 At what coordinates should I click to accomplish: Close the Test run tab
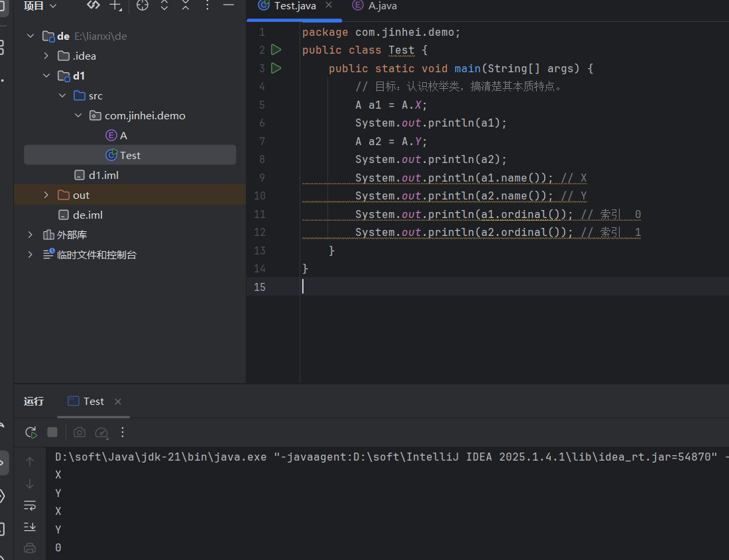pos(118,402)
